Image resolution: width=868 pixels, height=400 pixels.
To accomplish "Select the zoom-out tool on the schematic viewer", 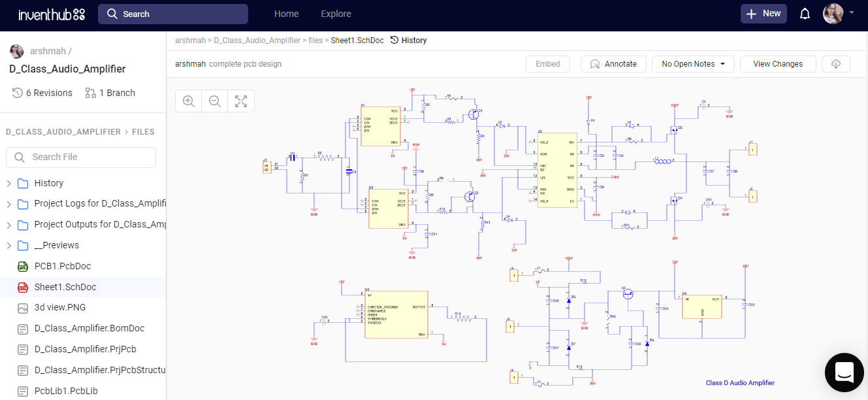I will click(x=214, y=101).
